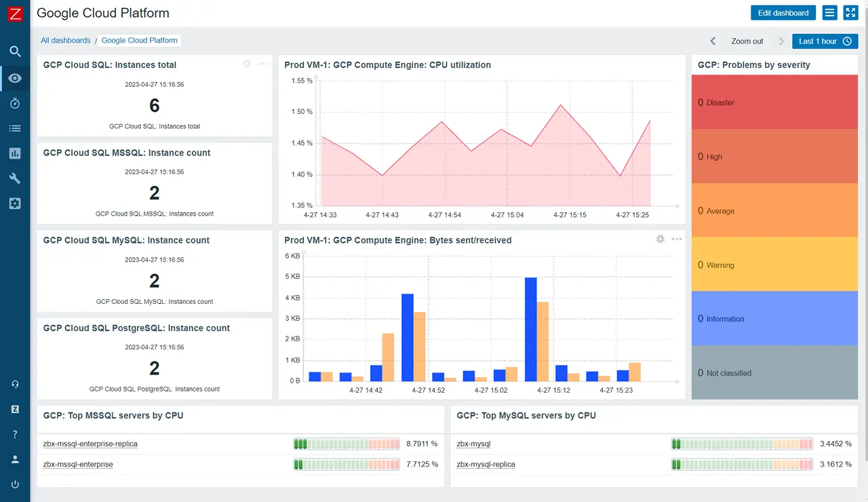Click the Zoom out time range button
Viewport: 868px width, 502px height.
tap(747, 41)
